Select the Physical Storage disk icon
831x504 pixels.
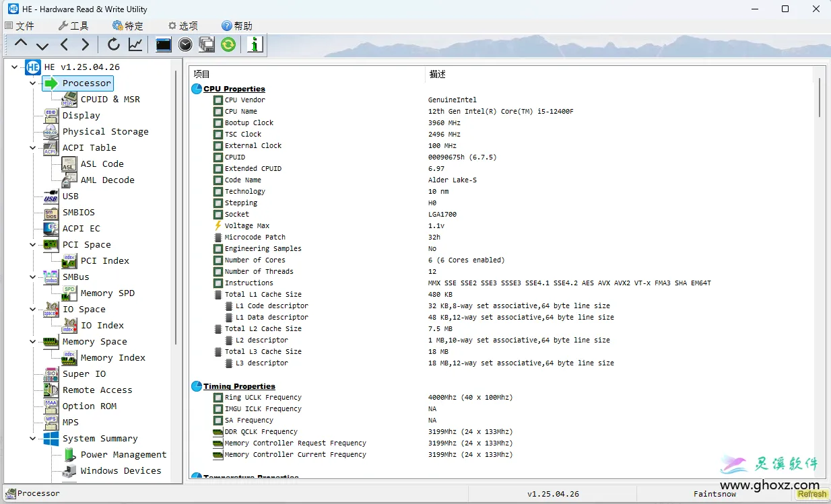[51, 132]
